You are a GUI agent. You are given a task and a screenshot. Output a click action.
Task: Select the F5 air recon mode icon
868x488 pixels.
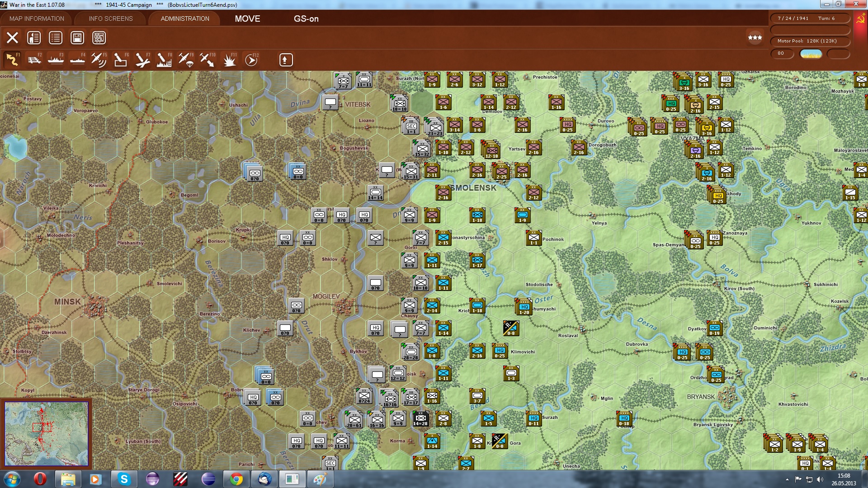pos(99,60)
